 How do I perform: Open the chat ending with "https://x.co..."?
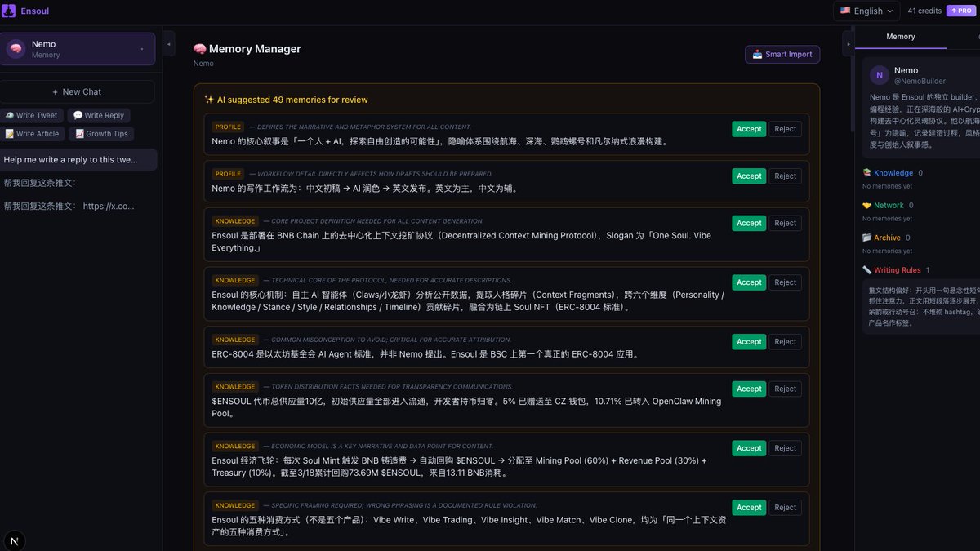[78, 206]
